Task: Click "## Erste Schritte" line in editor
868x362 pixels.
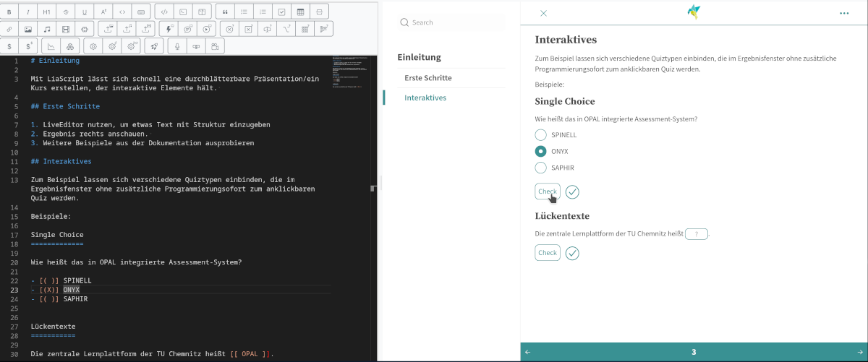Action: 66,106
